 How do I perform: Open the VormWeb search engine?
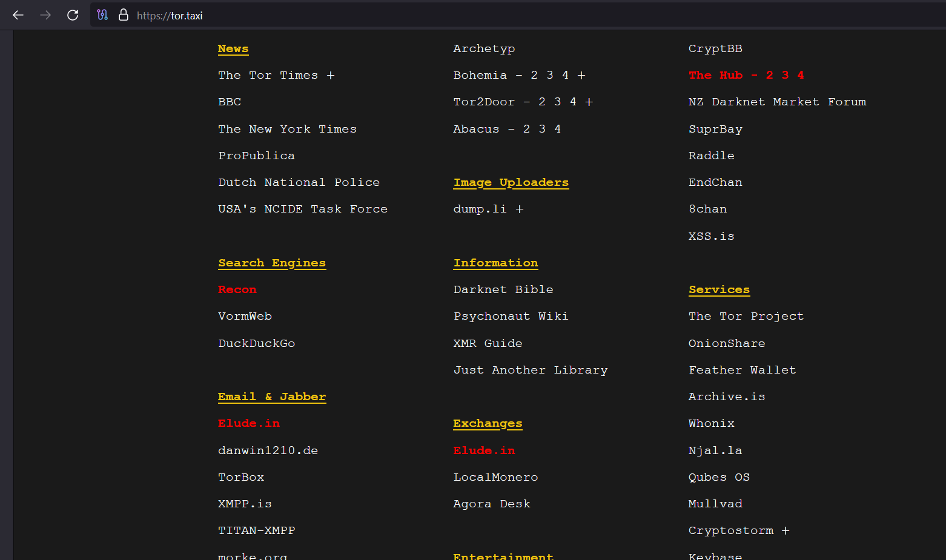[x=245, y=316]
